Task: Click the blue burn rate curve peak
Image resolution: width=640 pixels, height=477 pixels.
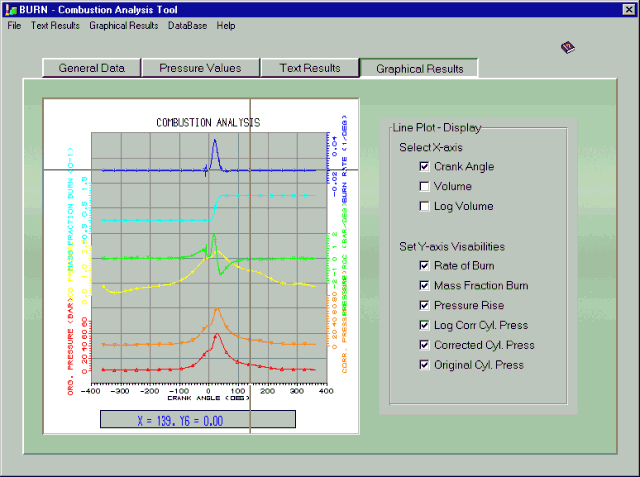Action: click(x=215, y=141)
